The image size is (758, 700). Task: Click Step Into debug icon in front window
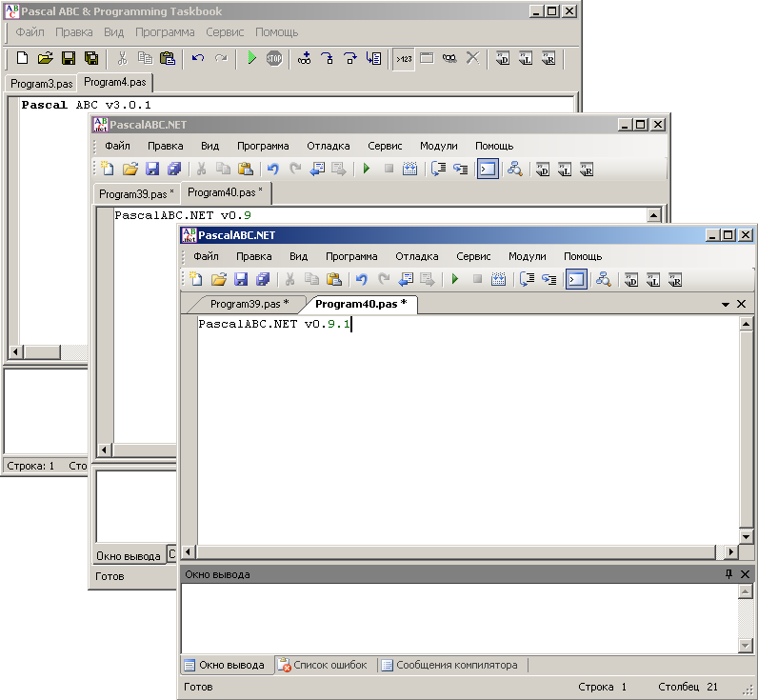tap(527, 279)
